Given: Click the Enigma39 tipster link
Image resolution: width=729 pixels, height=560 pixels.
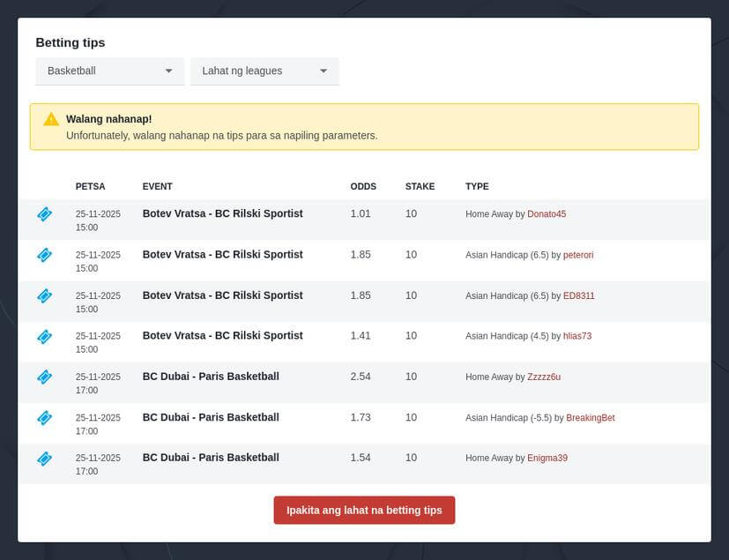Looking at the screenshot, I should [x=547, y=458].
